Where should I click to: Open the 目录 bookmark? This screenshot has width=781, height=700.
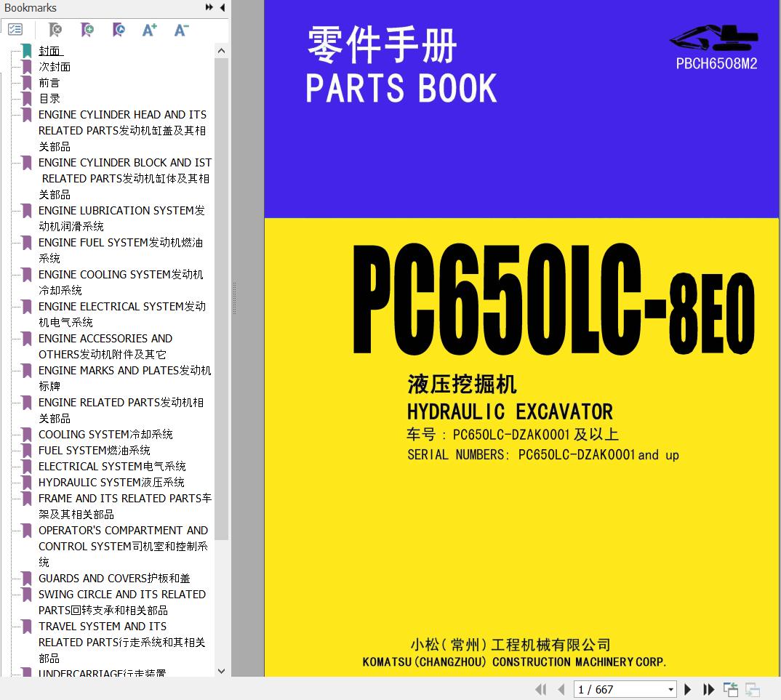click(x=49, y=99)
